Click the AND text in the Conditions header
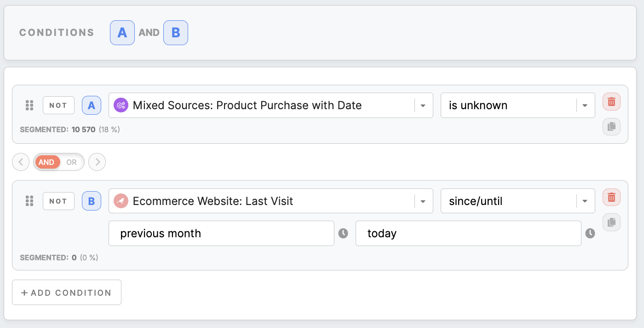 (x=149, y=33)
